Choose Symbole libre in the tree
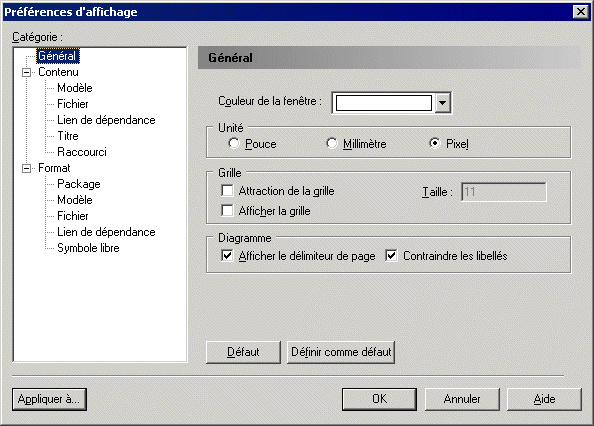Screen dimensions: 594x426 tap(88, 248)
